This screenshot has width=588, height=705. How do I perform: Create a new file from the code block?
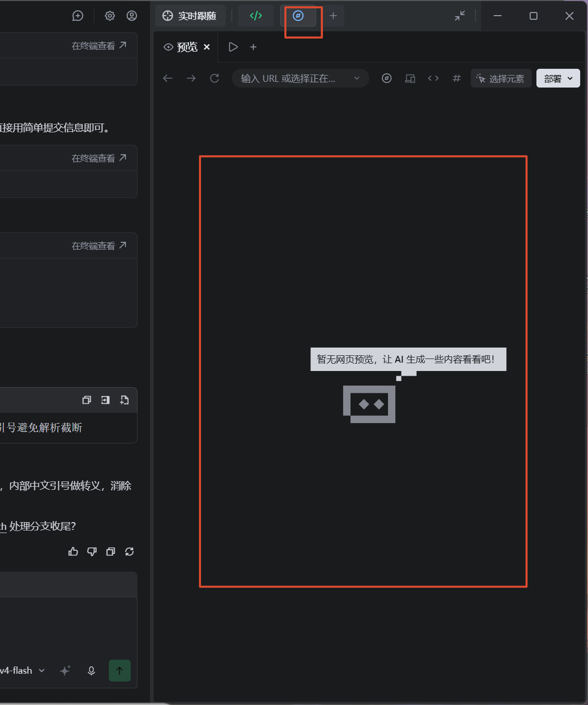point(124,400)
